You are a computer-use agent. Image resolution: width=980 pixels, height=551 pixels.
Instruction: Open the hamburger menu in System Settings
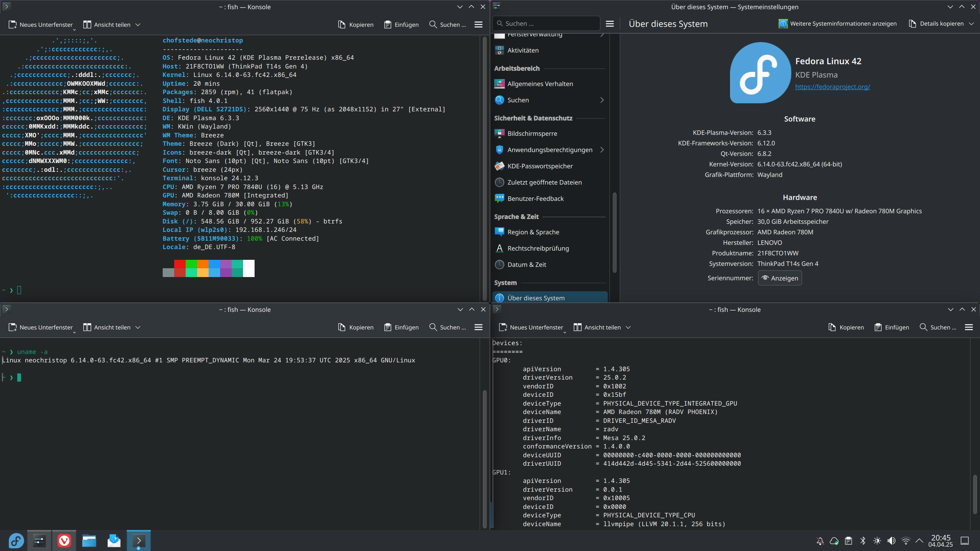[610, 24]
